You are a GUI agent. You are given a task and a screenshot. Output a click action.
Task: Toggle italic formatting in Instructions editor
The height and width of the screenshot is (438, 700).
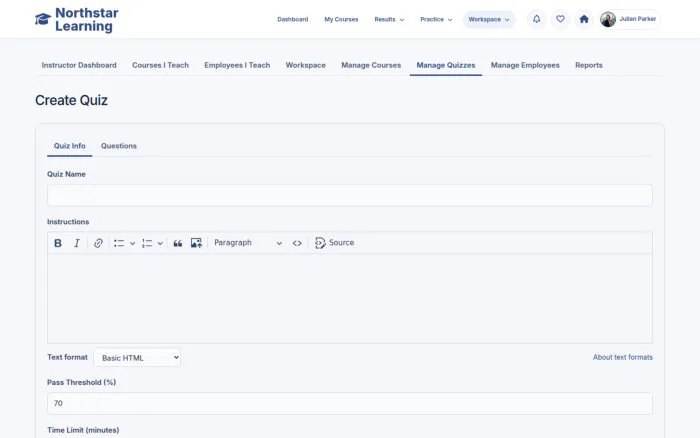click(x=77, y=243)
